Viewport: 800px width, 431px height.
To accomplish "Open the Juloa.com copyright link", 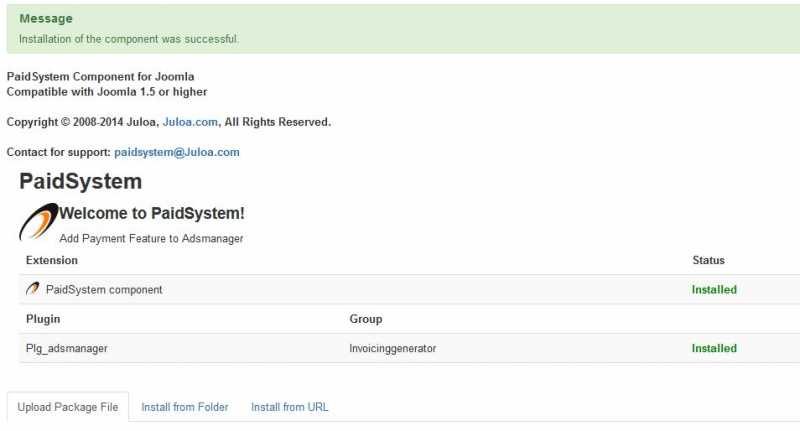I will coord(190,122).
